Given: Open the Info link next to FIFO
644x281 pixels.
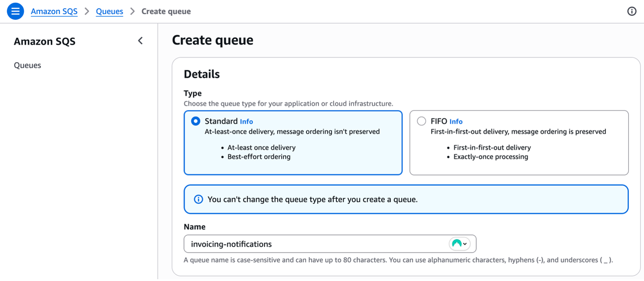Looking at the screenshot, I should [x=456, y=121].
